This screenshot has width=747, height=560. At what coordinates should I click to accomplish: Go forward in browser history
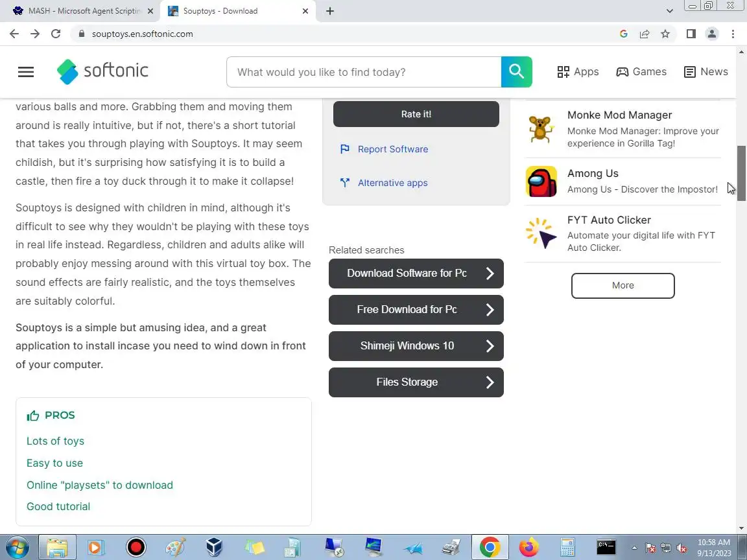[x=35, y=34]
